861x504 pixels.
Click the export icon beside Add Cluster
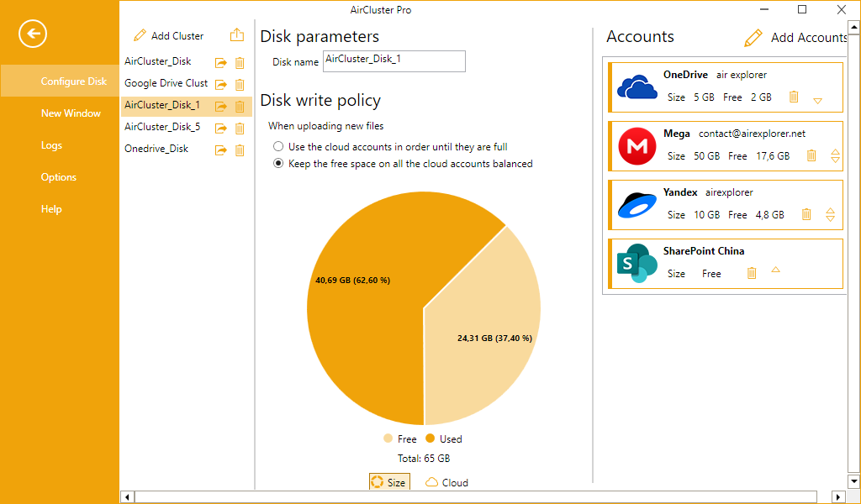(237, 35)
